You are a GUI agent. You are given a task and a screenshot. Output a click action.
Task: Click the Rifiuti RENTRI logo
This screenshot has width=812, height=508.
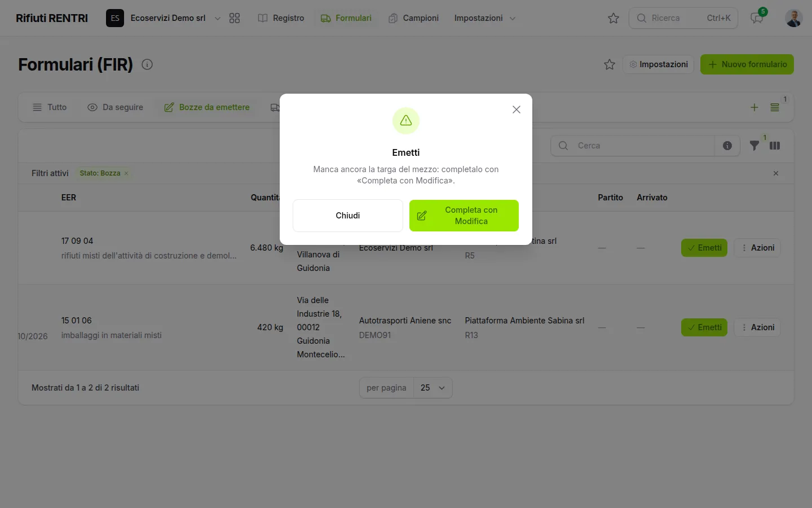click(x=52, y=18)
